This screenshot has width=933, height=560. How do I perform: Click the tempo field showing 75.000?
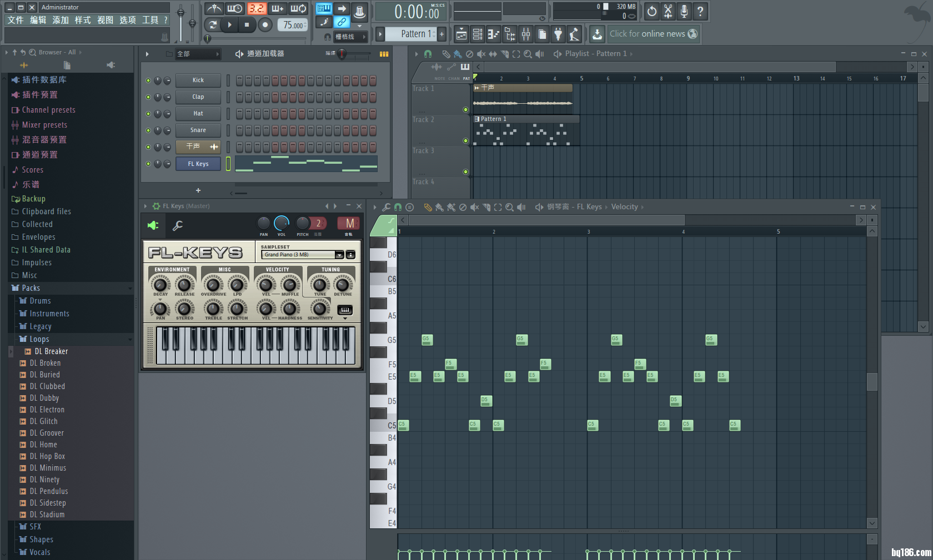point(294,25)
